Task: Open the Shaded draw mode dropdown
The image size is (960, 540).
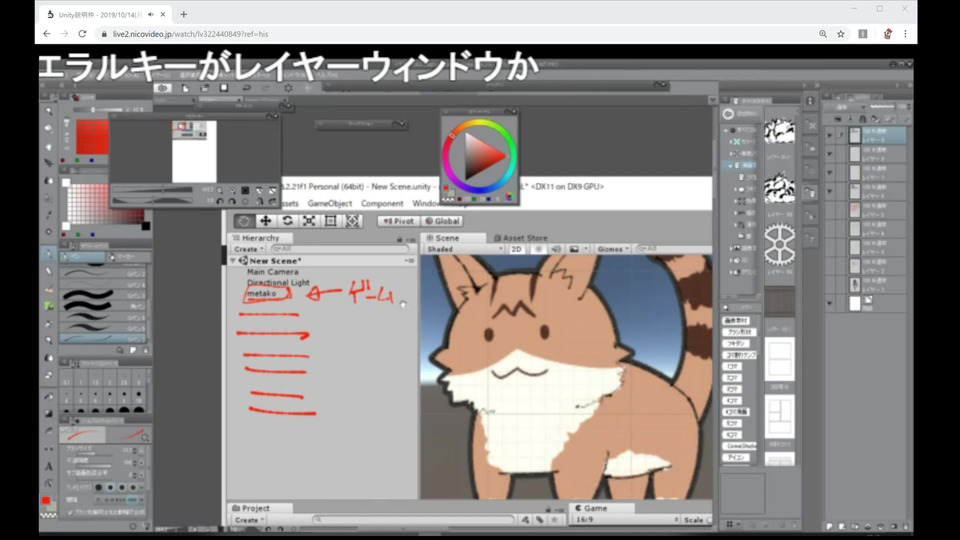Action: pos(464,249)
